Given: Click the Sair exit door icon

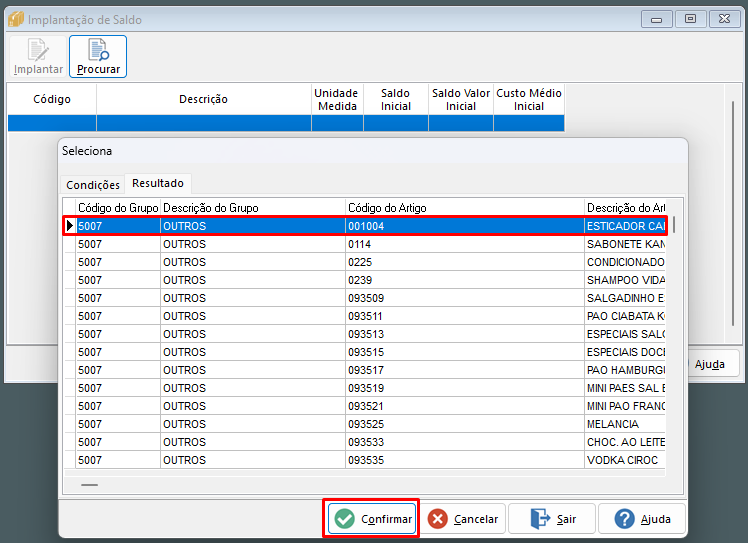Looking at the screenshot, I should click(540, 519).
